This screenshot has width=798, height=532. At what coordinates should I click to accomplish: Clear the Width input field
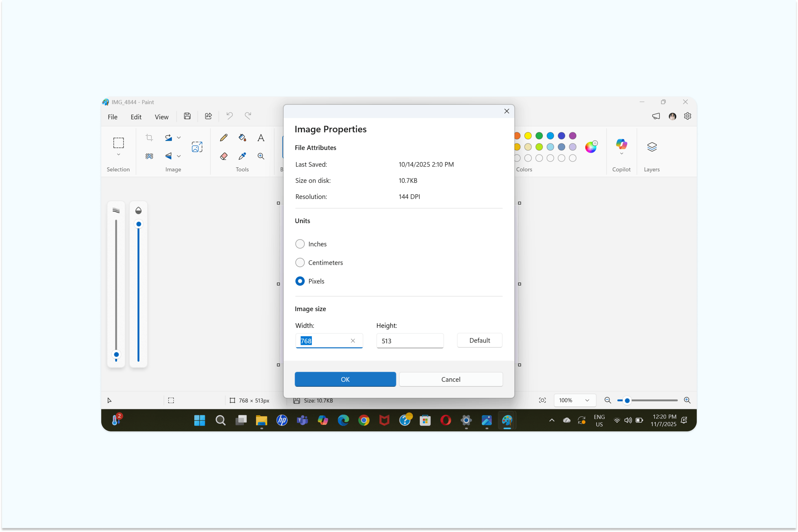[x=353, y=341]
